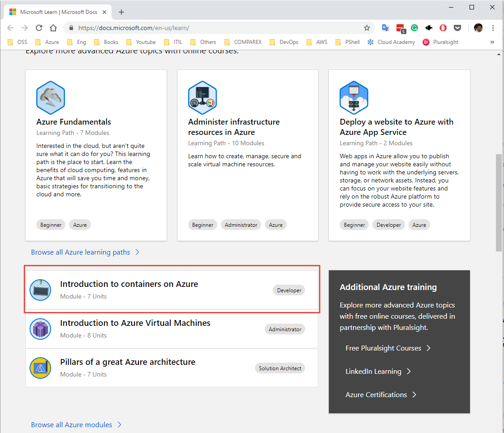Image resolution: width=504 pixels, height=433 pixels.
Task: Open the DevOps bookmarks folder
Action: [284, 42]
